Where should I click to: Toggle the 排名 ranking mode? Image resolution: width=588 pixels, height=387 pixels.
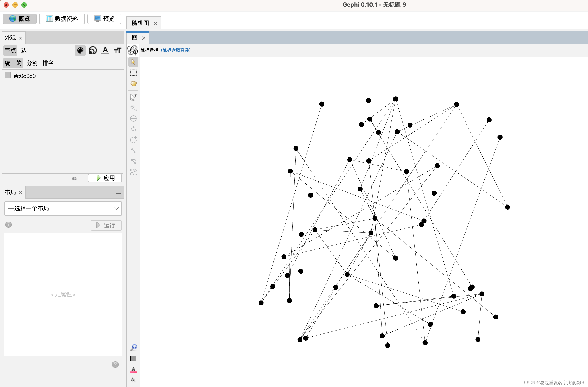pos(48,63)
